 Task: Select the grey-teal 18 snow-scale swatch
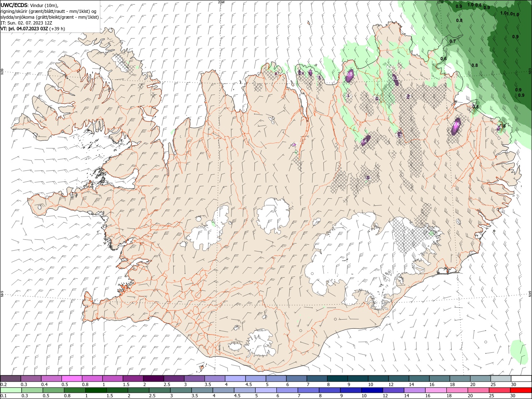(x=459, y=379)
